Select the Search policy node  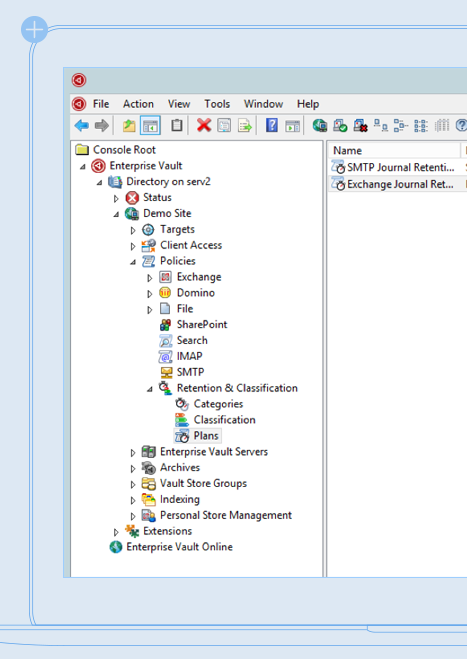coord(192,340)
